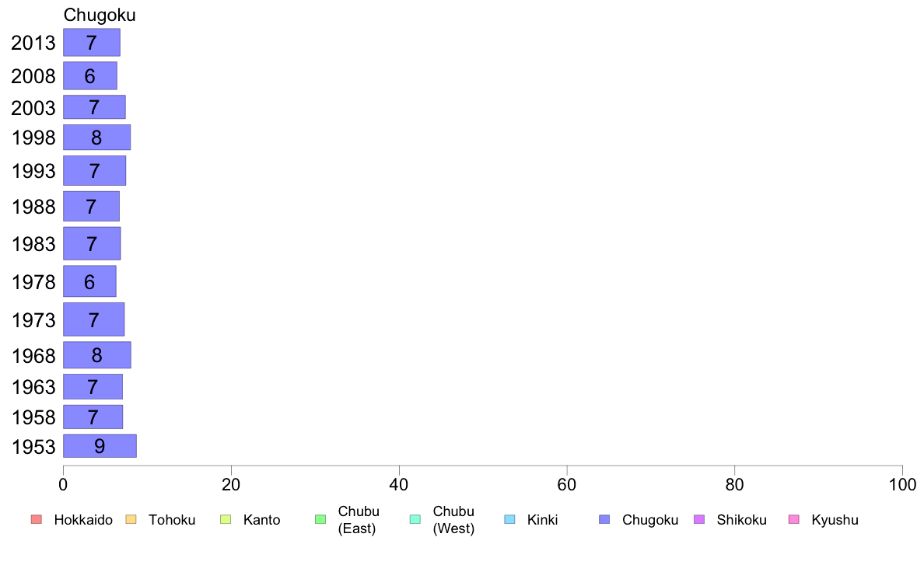The image size is (924, 572).
Task: Click the 2008 bar showing 6
Action: pos(90,76)
